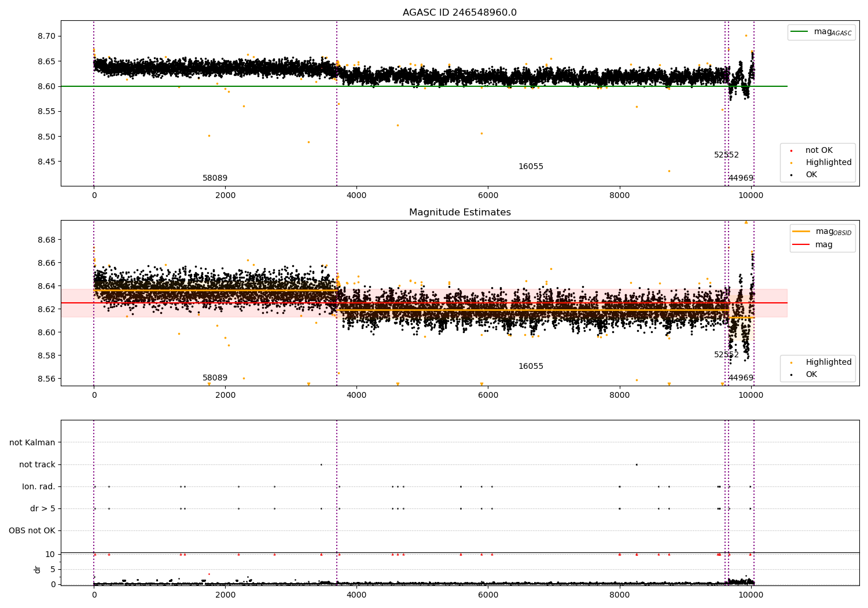
Task: Click obsid label 52552 in the Magnitude Estimates plot
Action: [726, 355]
